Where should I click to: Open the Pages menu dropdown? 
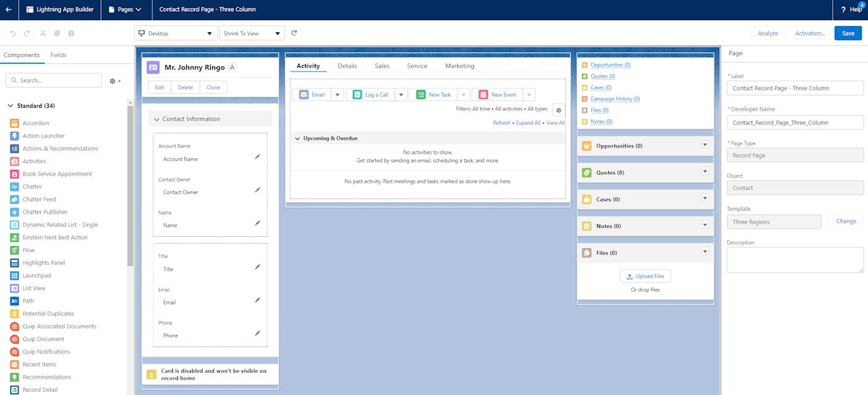click(x=125, y=9)
